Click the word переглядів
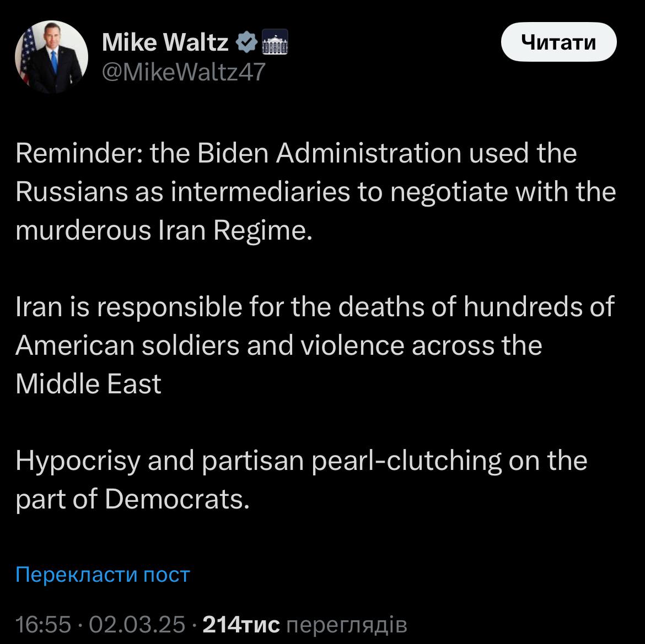Image resolution: width=645 pixels, height=644 pixels. pyautogui.click(x=347, y=625)
